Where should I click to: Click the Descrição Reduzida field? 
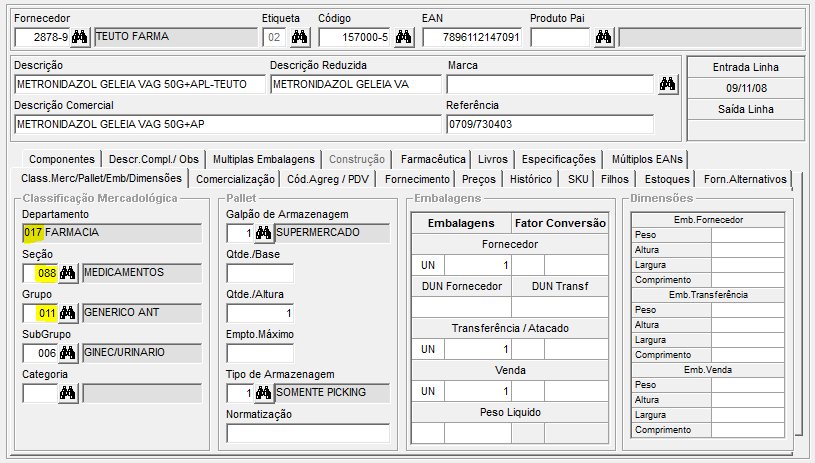[x=356, y=84]
